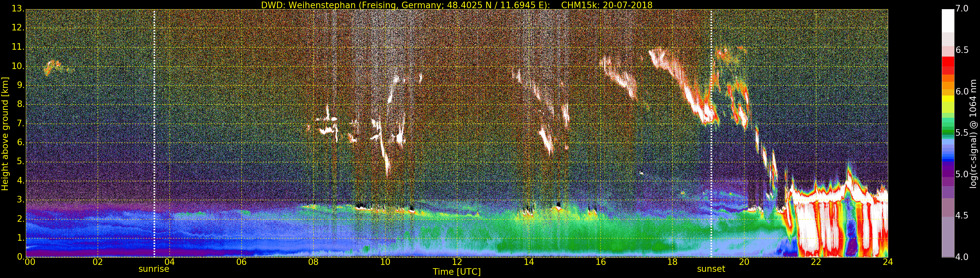Image resolution: width=980 pixels, height=278 pixels.
Task: Click the 'log(rc-signal) @ 1064 nm' colorbar label
Action: tap(973, 134)
